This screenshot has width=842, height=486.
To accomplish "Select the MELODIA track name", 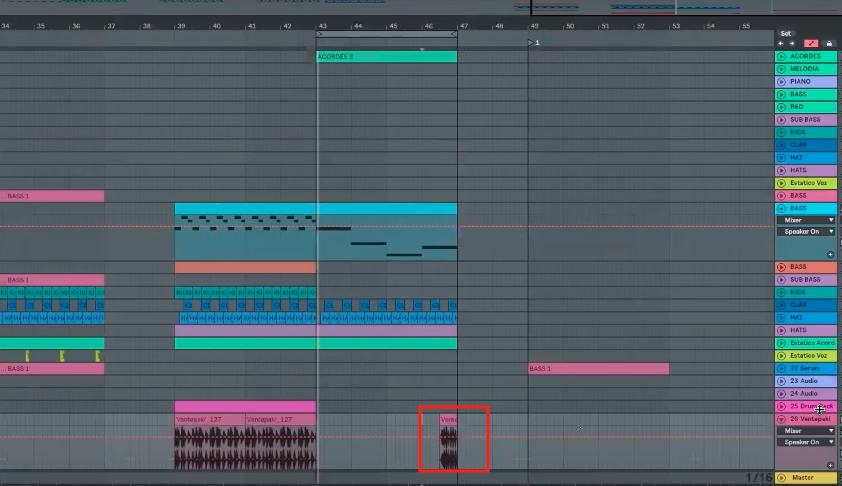I will [x=804, y=69].
